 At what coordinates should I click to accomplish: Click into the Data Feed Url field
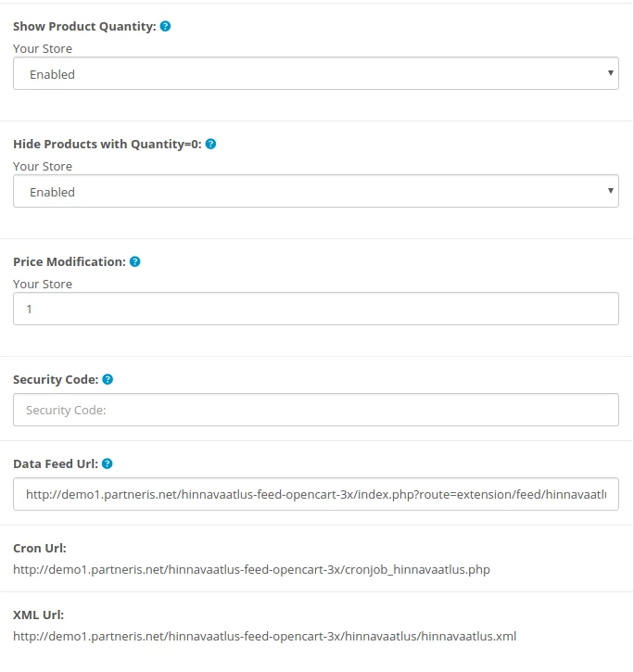click(316, 495)
